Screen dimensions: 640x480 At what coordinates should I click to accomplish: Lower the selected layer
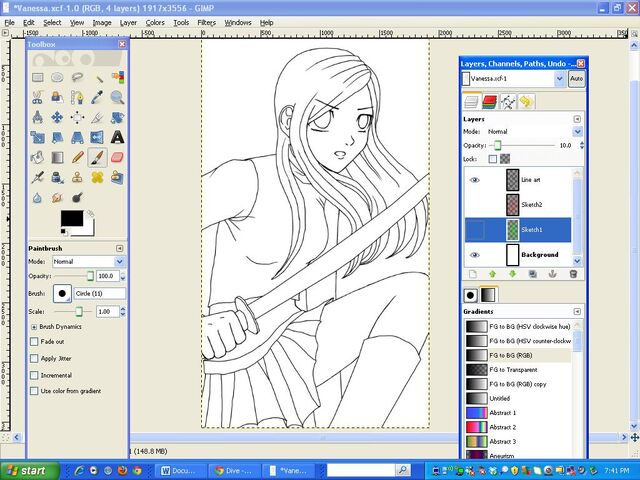(513, 274)
